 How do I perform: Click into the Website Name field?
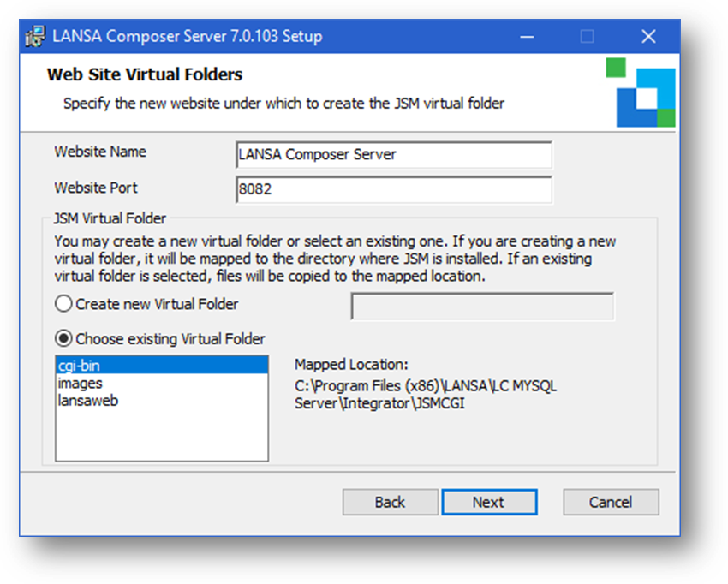[x=393, y=155]
